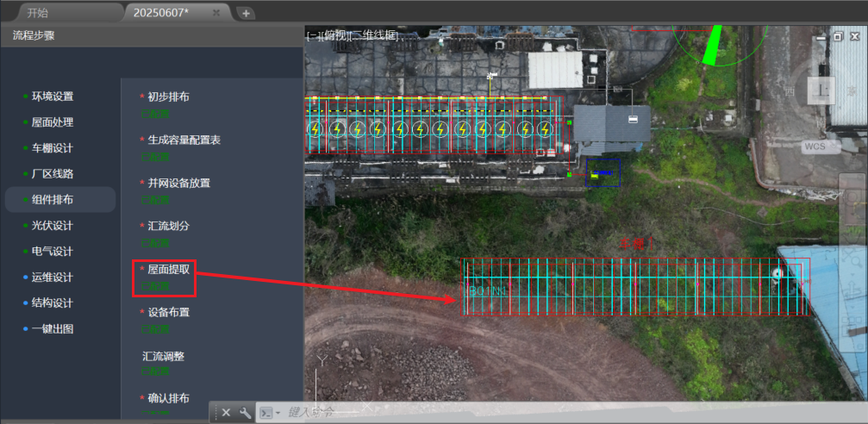The height and width of the screenshot is (424, 868).
Task: Click the new drawing tab plus icon
Action: [246, 13]
